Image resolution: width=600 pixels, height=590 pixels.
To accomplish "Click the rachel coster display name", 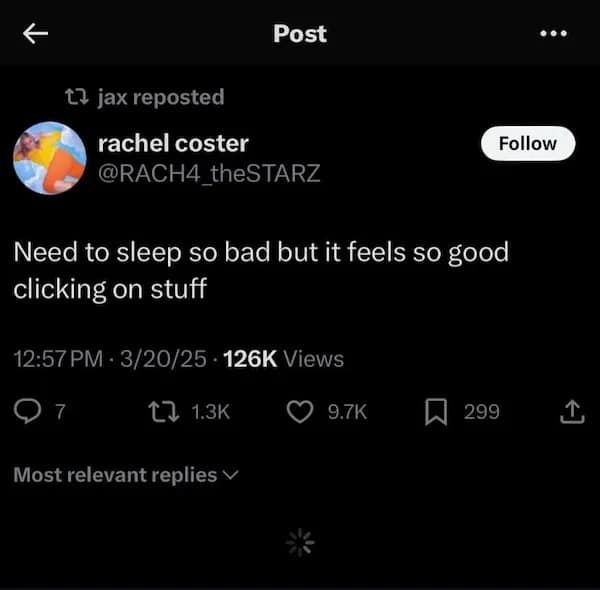I will [x=173, y=143].
